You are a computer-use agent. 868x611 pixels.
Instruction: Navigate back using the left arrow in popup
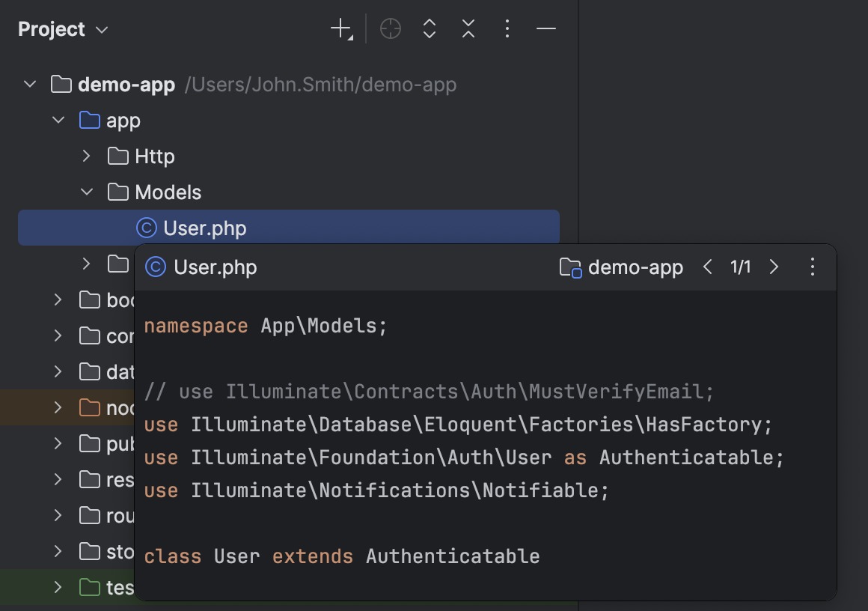(707, 267)
